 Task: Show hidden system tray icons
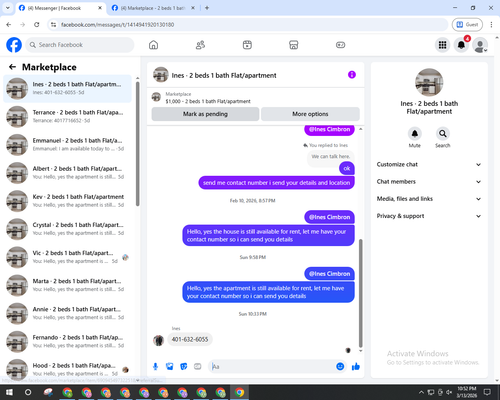(x=421, y=392)
